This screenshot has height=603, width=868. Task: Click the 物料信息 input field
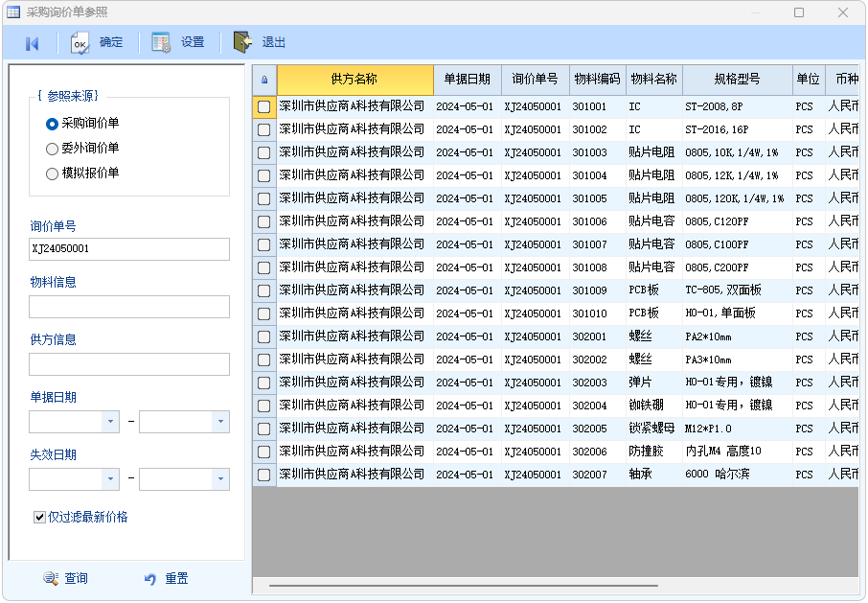point(129,307)
